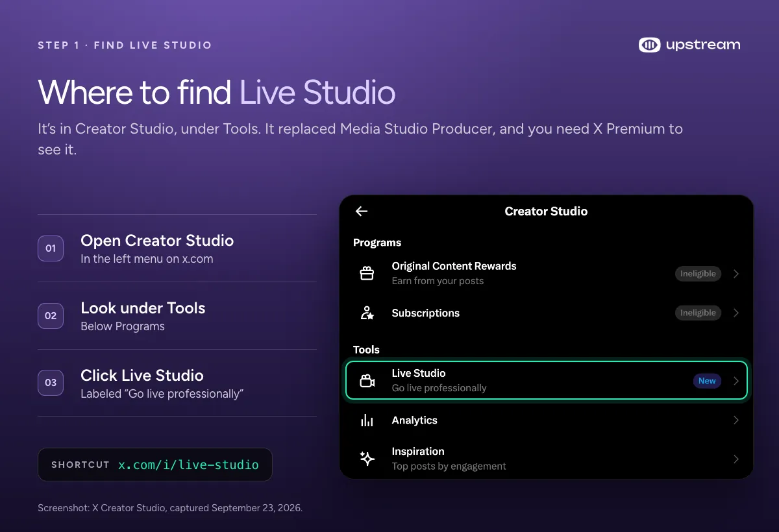Image resolution: width=779 pixels, height=532 pixels.
Task: Click the Subscriptions person-star icon
Action: click(x=367, y=313)
